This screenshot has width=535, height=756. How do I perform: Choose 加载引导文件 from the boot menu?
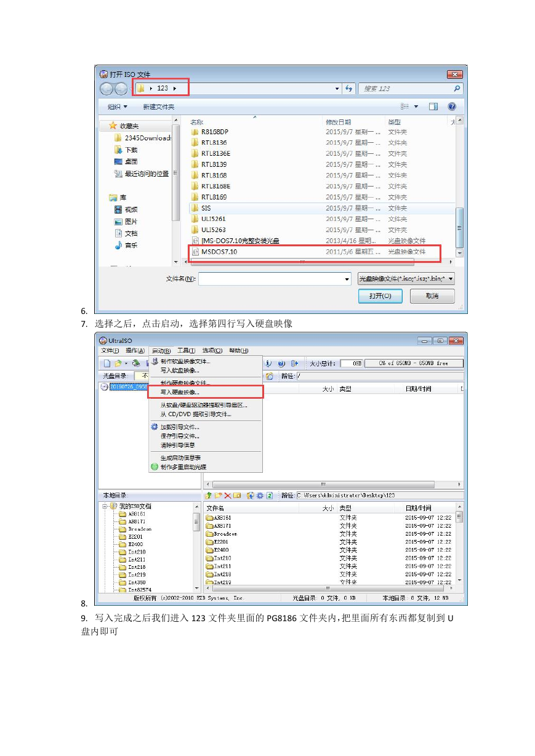(206, 427)
